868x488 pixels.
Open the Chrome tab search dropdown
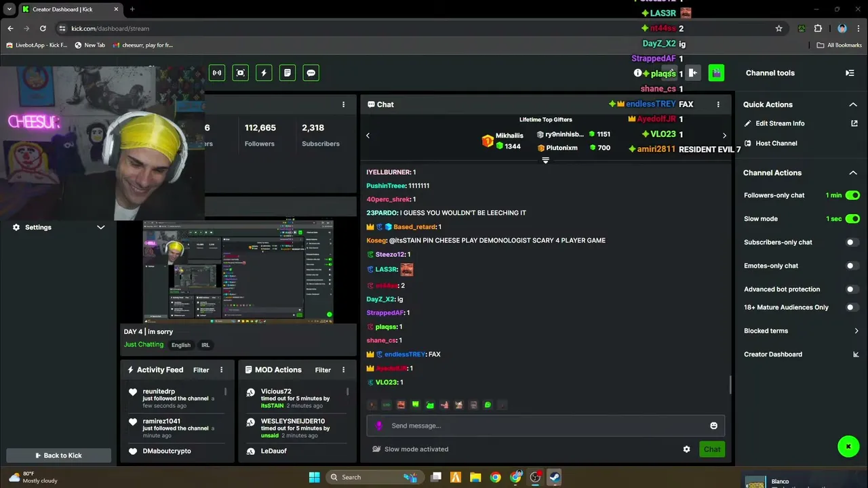tap(9, 9)
